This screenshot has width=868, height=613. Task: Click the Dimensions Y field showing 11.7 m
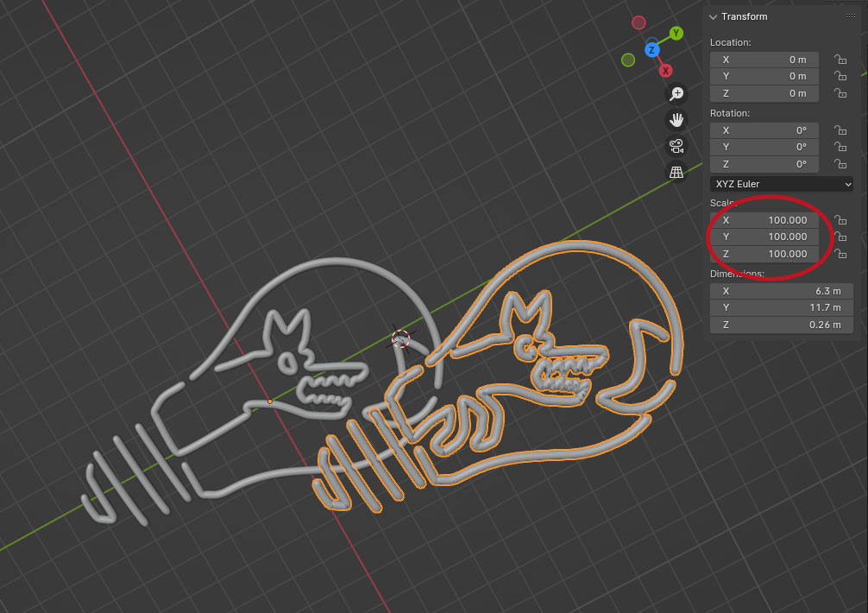(781, 308)
